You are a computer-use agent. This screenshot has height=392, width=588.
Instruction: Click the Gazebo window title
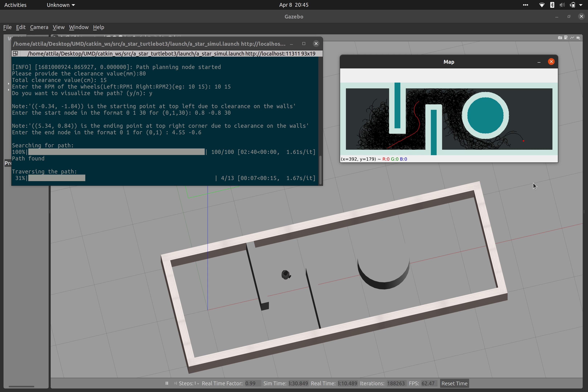tap(294, 17)
